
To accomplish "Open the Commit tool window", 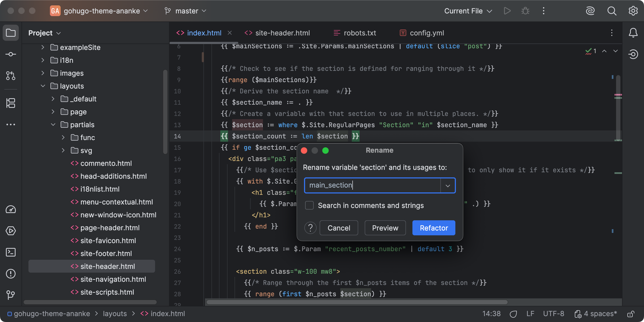I will pos(11,54).
